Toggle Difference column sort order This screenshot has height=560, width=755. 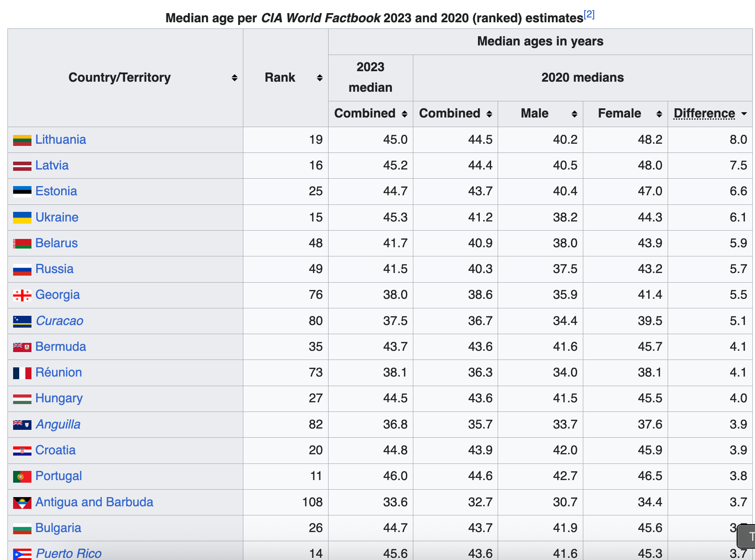coord(744,114)
